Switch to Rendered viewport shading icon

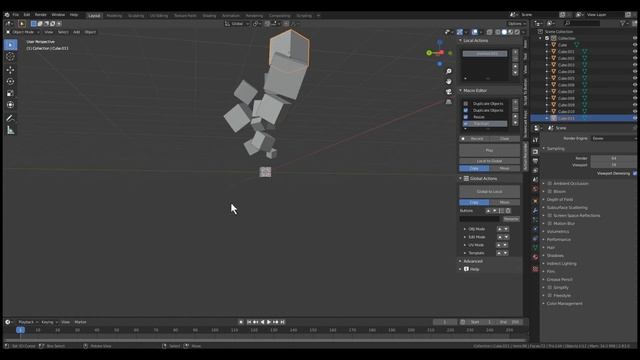click(x=517, y=32)
